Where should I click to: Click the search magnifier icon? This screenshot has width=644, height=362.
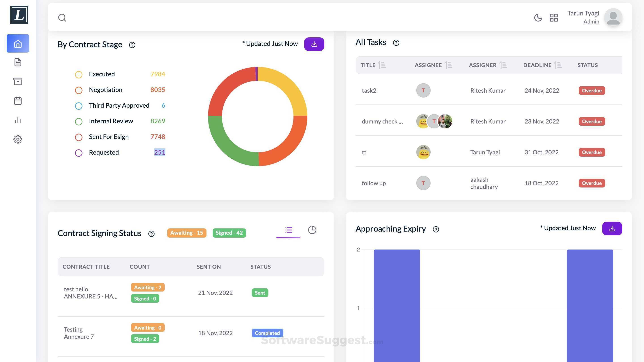pos(62,18)
